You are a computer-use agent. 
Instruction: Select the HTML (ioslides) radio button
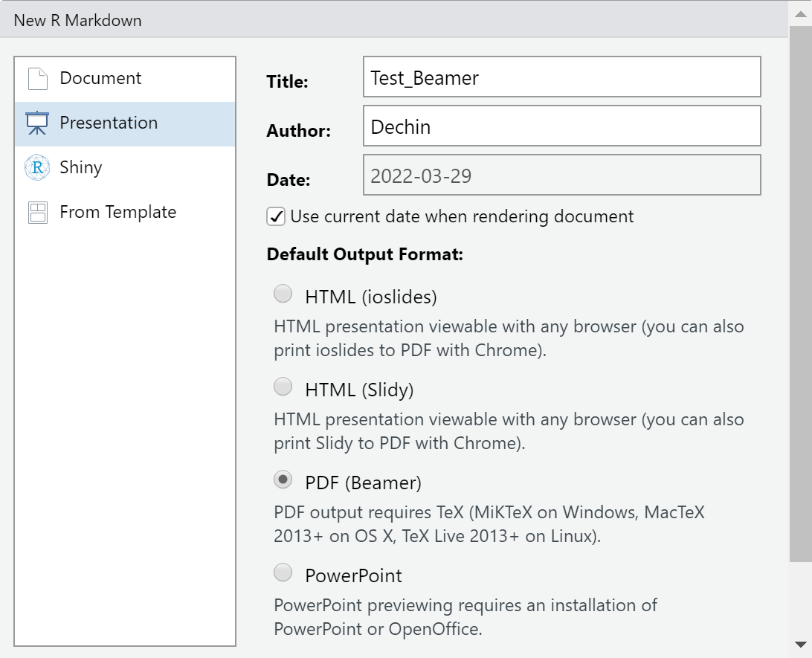tap(283, 294)
